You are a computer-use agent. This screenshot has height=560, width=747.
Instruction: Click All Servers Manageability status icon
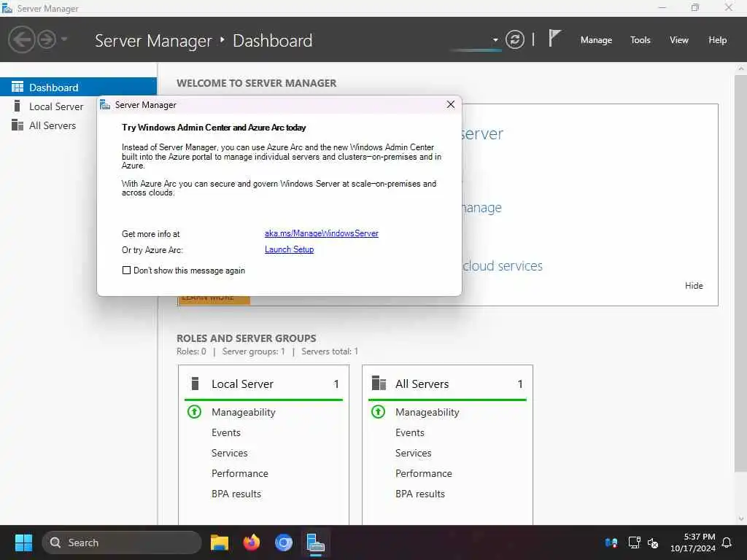pos(379,411)
